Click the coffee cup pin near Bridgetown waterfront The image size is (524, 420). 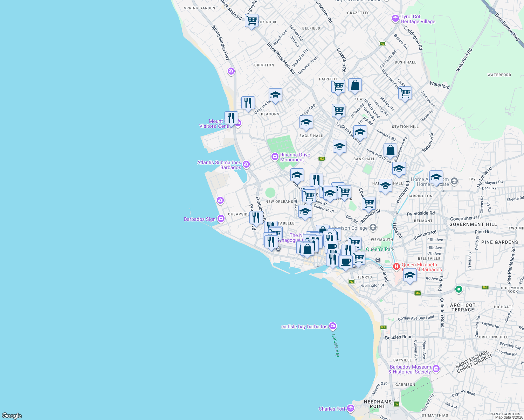coord(345,262)
